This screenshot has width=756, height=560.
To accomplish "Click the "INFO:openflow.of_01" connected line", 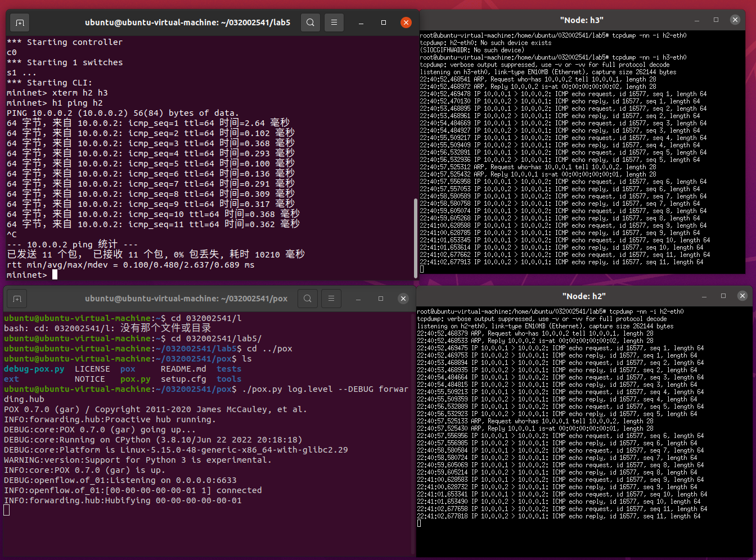I will point(133,490).
